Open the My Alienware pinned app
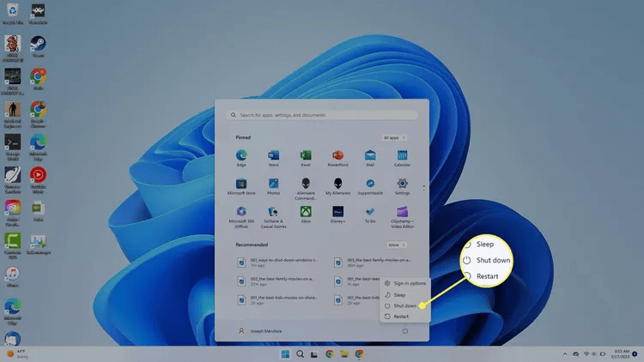This screenshot has height=362, width=644. (337, 186)
